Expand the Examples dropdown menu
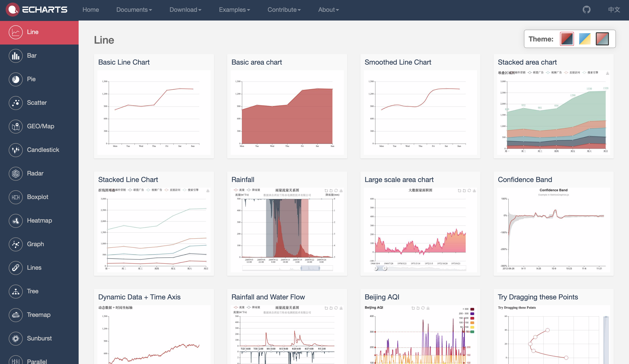 (x=234, y=10)
